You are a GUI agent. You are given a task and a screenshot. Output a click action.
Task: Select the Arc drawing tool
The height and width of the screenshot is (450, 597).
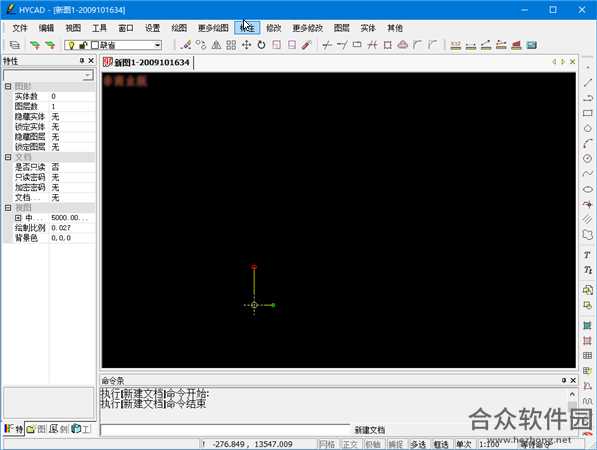[x=587, y=144]
